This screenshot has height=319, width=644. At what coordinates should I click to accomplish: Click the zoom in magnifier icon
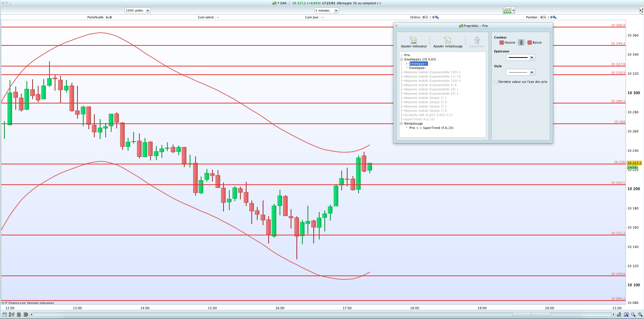coord(640,314)
